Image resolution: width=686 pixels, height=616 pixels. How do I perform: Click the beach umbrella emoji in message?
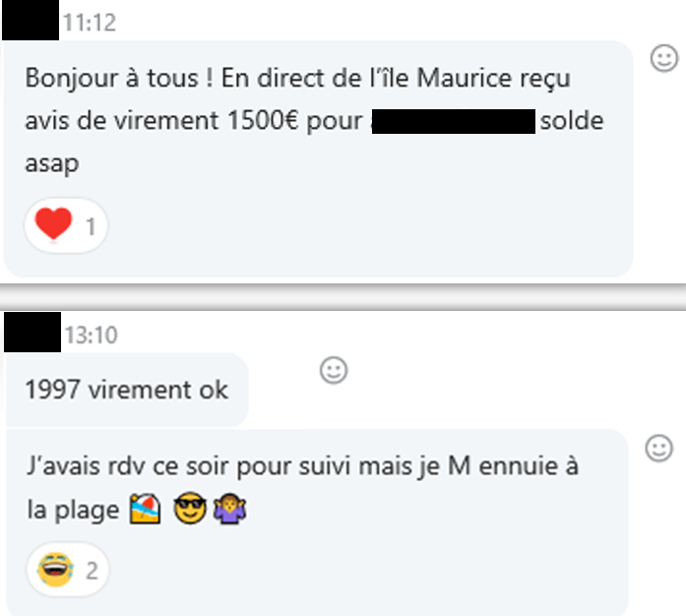pyautogui.click(x=146, y=509)
